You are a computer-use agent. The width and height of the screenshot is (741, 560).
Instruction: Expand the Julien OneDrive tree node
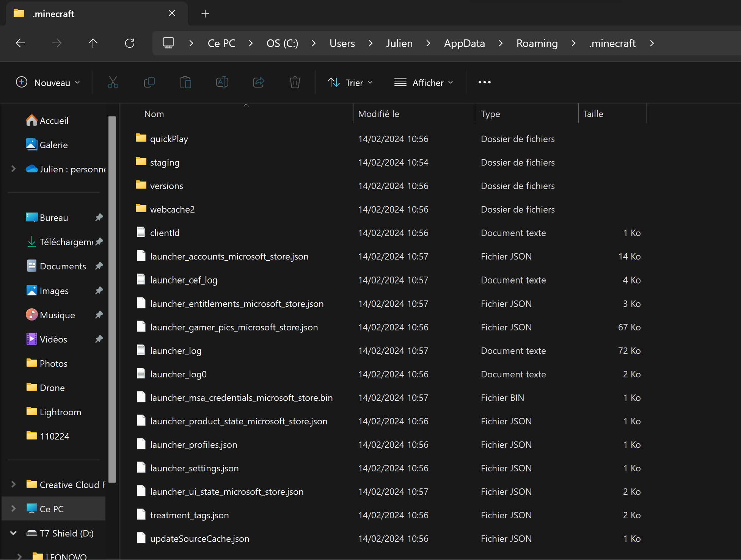point(14,169)
